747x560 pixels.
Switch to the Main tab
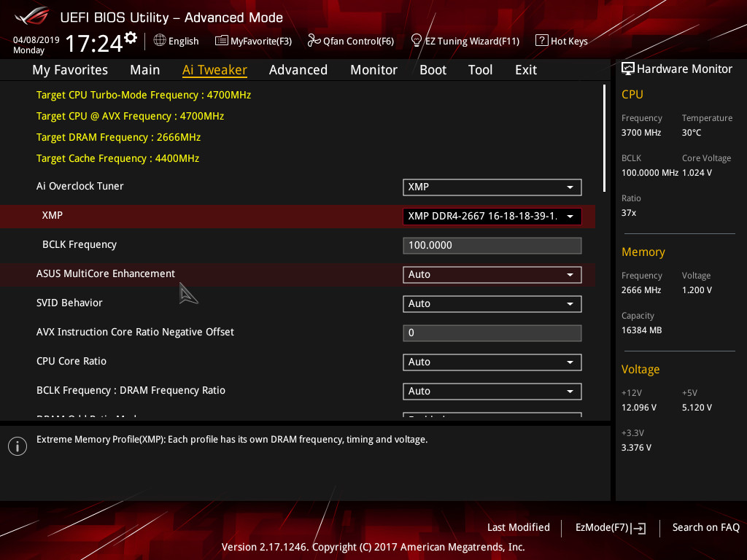click(145, 70)
